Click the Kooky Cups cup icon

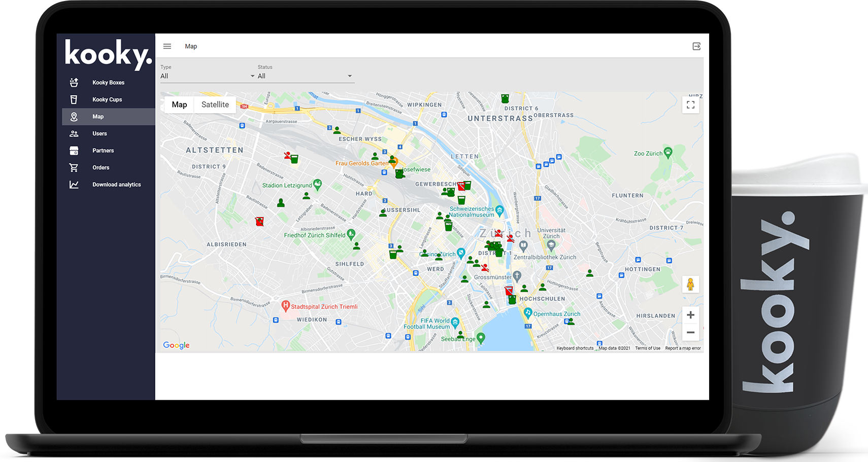coord(74,99)
